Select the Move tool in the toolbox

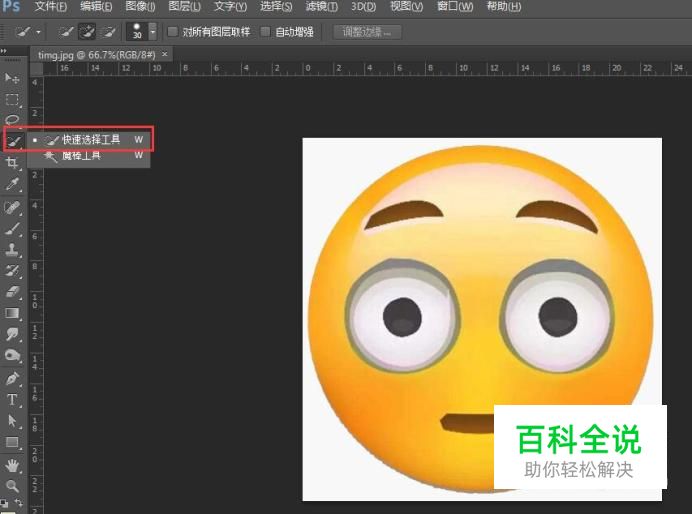(12, 78)
